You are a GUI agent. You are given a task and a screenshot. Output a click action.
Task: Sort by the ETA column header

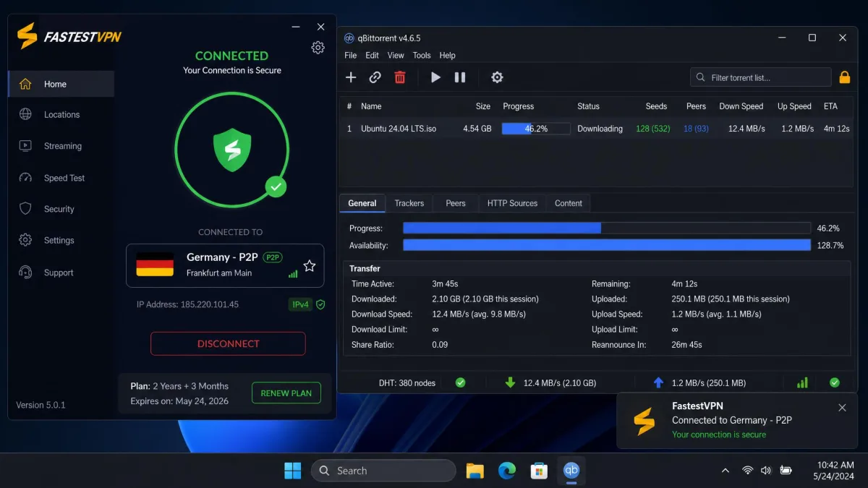[830, 106]
